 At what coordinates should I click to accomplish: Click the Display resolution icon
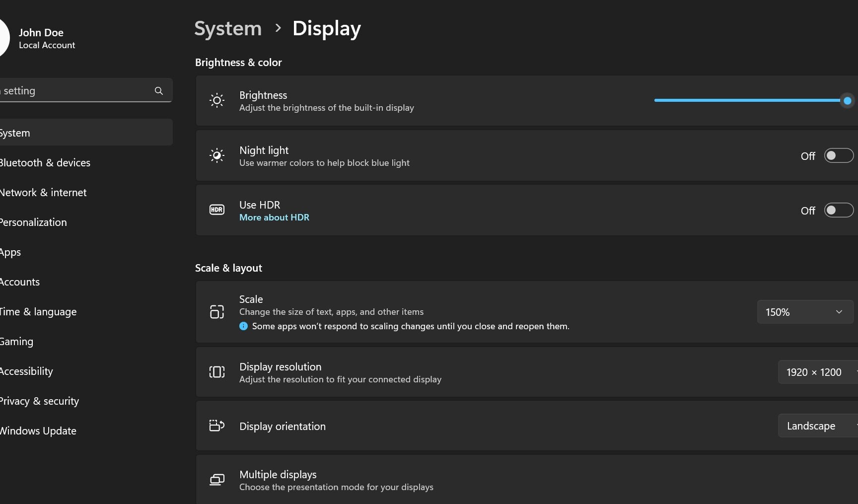(217, 372)
